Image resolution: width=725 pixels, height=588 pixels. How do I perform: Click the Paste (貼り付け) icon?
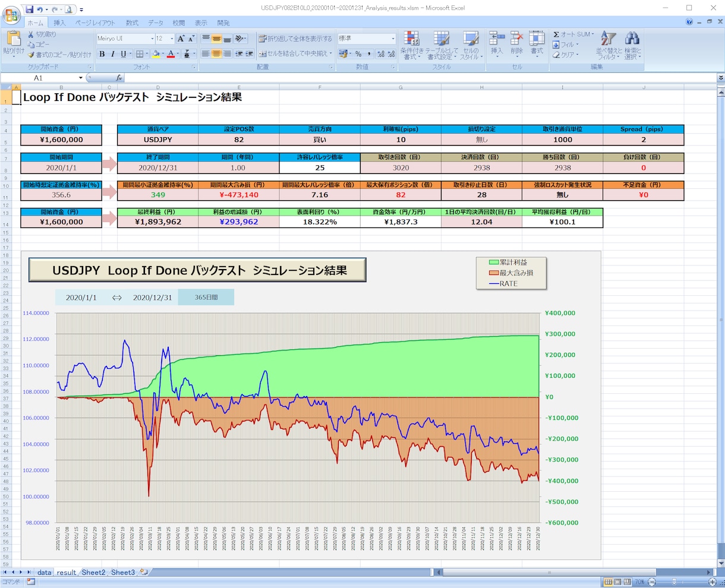[14, 38]
